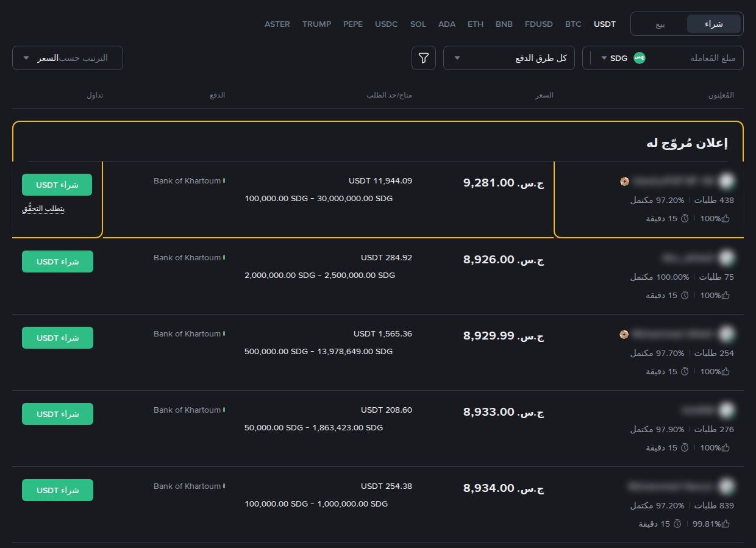Click the advertiser avatar in the 9,281.00 row
This screenshot has height=548, width=756.
coord(726,181)
